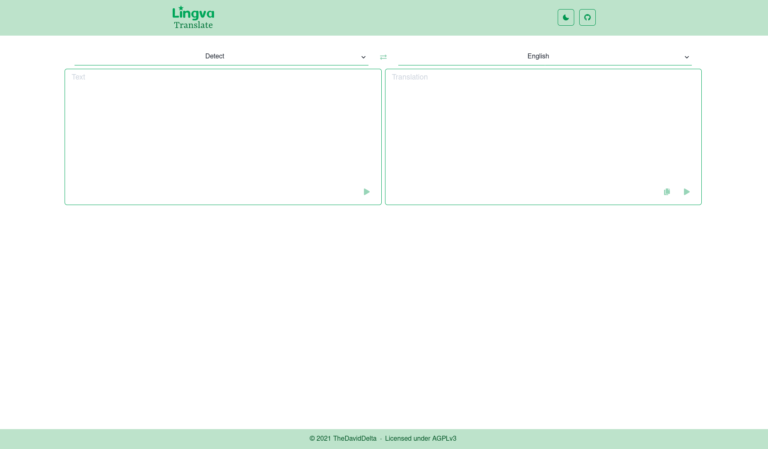The height and width of the screenshot is (449, 768).
Task: Open the Detect source language dropdown
Action: pos(215,57)
